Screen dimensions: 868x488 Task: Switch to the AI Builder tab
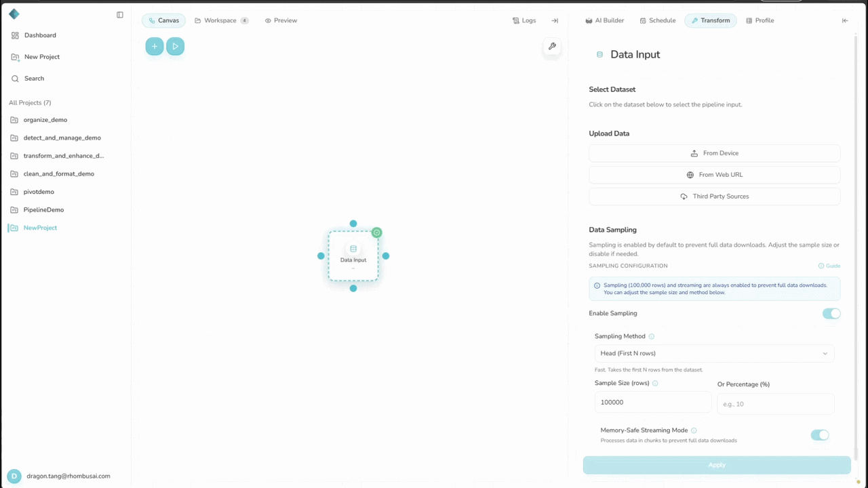click(x=605, y=20)
